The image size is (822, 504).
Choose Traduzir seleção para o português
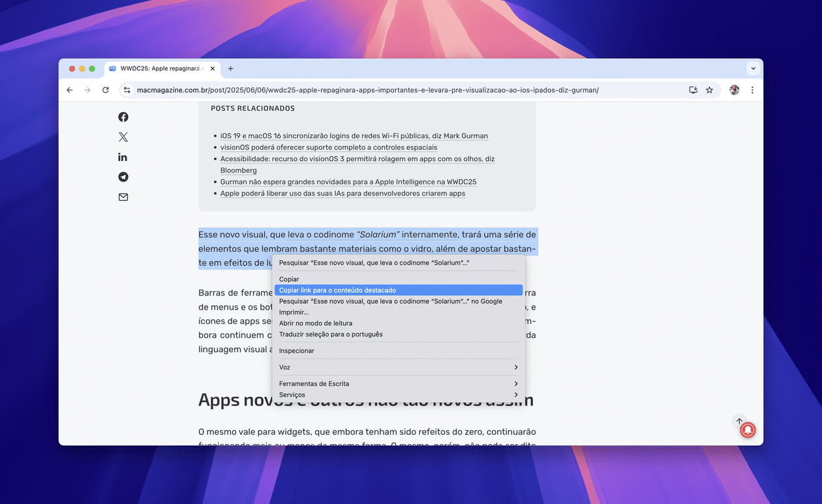(399, 334)
